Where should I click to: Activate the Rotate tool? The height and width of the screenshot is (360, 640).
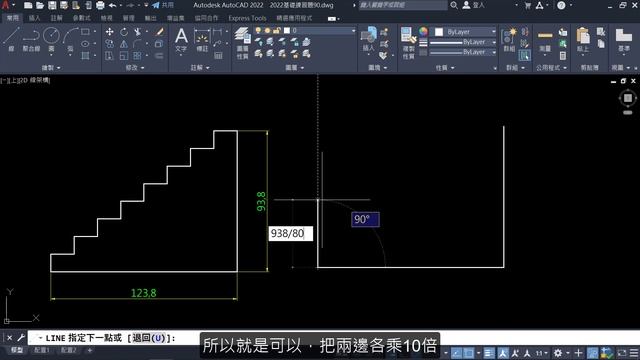[x=124, y=31]
